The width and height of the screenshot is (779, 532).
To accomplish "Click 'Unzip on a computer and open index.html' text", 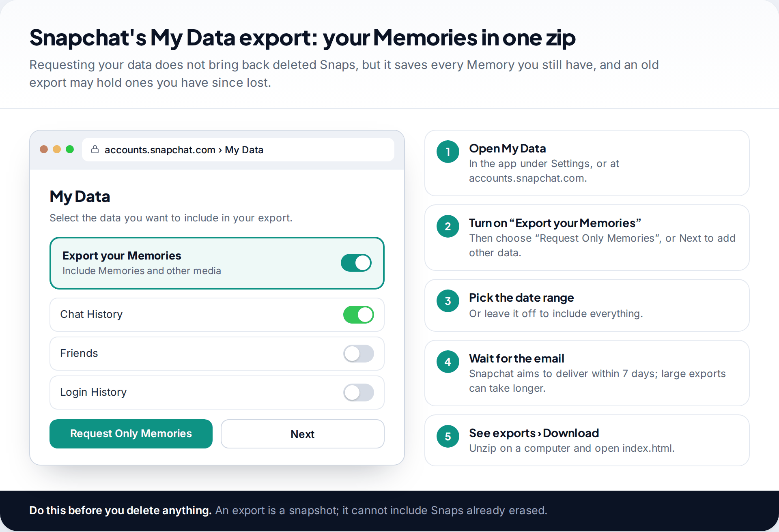I will tap(572, 448).
